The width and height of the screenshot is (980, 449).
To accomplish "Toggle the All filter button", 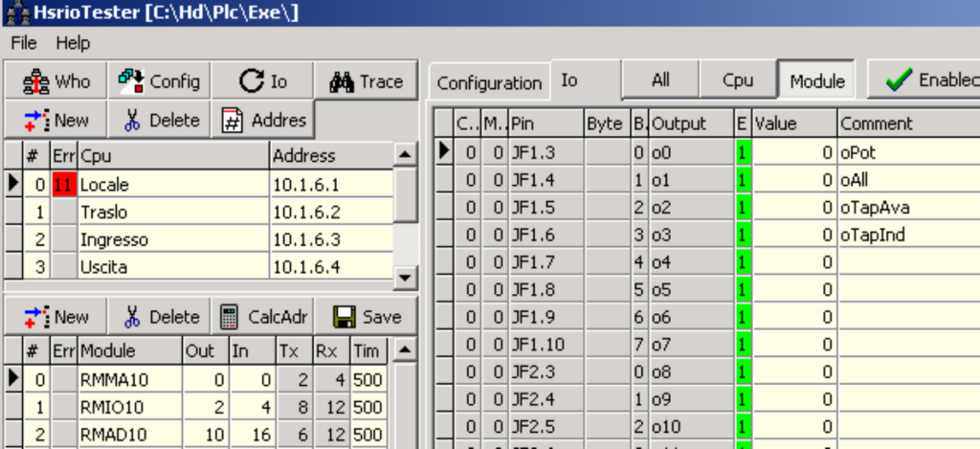I will [660, 80].
